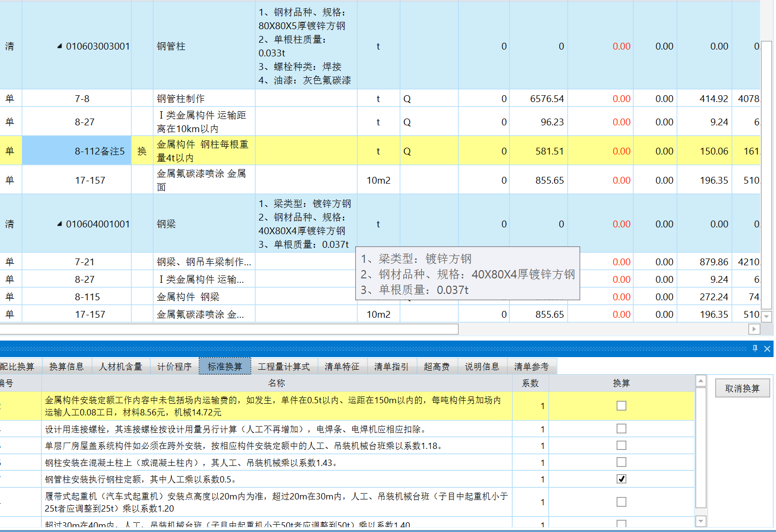Click the conversion list's scroll up arrow
Image resolution: width=776 pixels, height=532 pixels.
click(x=701, y=381)
